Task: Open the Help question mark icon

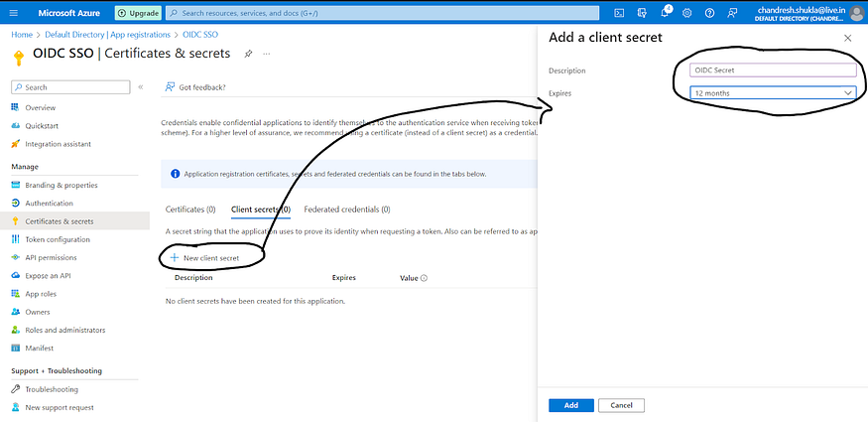Action: click(x=709, y=13)
